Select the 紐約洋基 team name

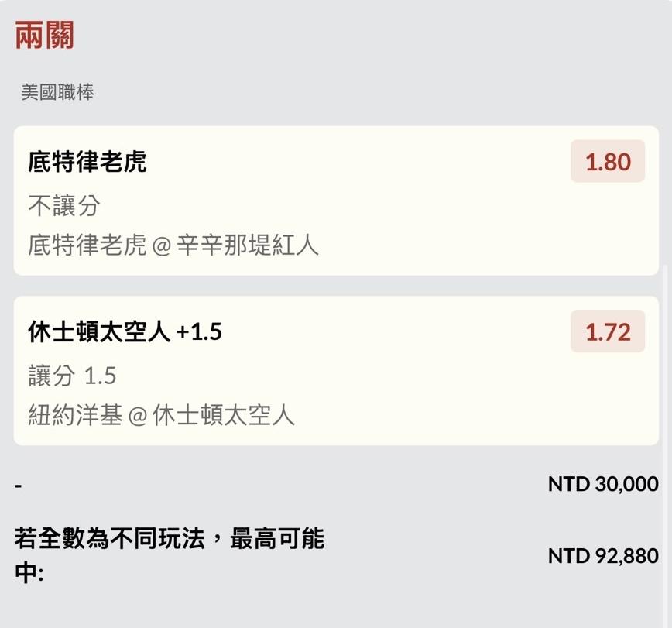[74, 416]
